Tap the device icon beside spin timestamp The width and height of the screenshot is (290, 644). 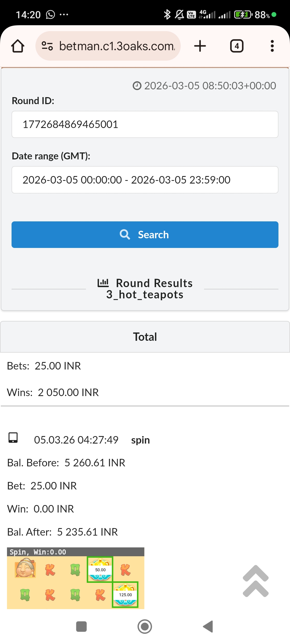pyautogui.click(x=13, y=438)
